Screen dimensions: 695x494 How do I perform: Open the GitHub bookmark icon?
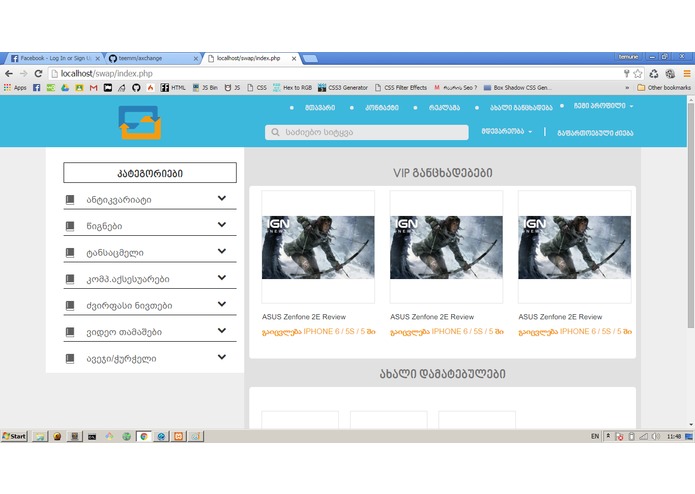pos(136,88)
